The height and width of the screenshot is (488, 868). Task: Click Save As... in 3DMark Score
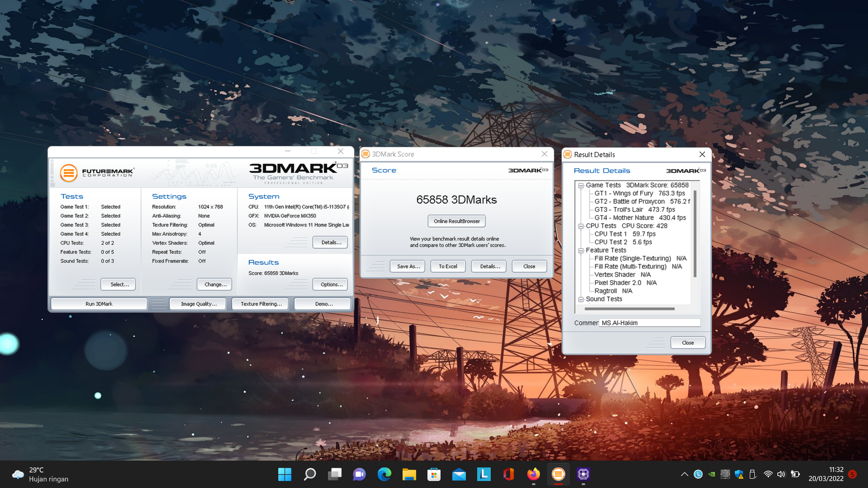click(x=408, y=267)
